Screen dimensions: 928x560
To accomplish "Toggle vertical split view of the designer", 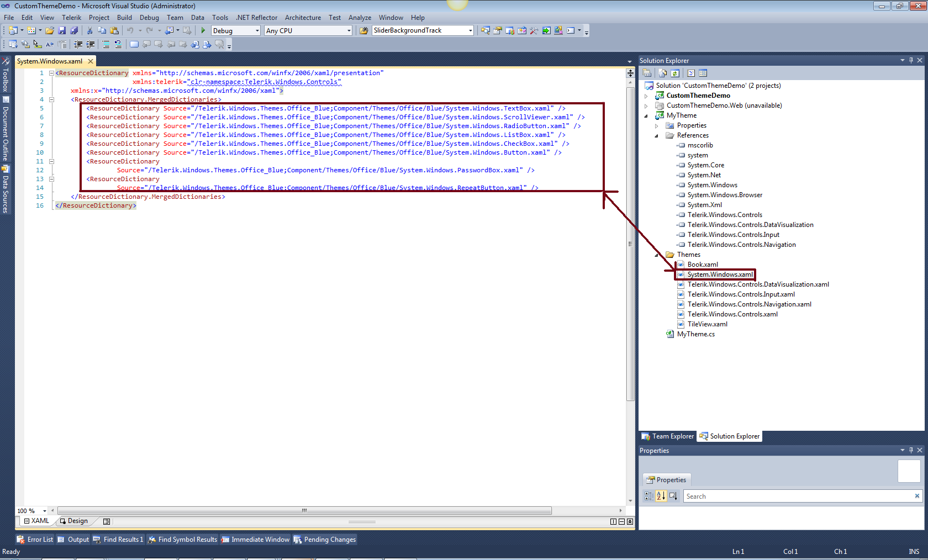I will pyautogui.click(x=613, y=521).
